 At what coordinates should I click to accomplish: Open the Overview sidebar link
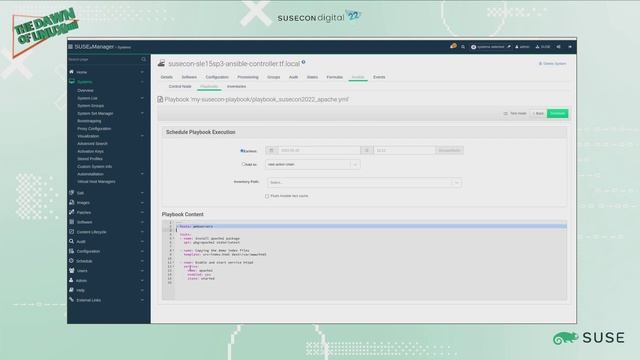(85, 91)
